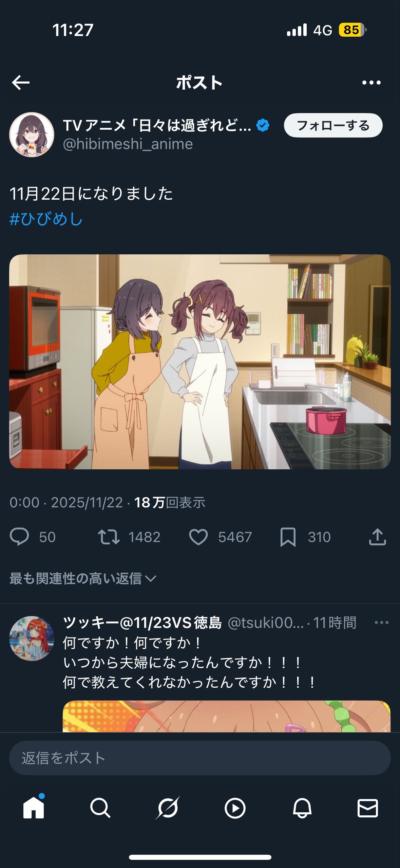View the anime kitchen image attachment
This screenshot has width=400, height=868.
[x=200, y=362]
